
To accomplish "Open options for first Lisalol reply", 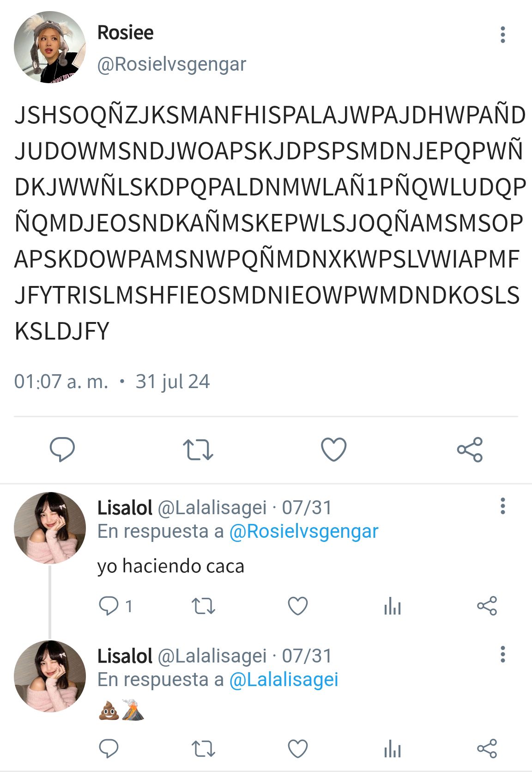I will point(503,506).
